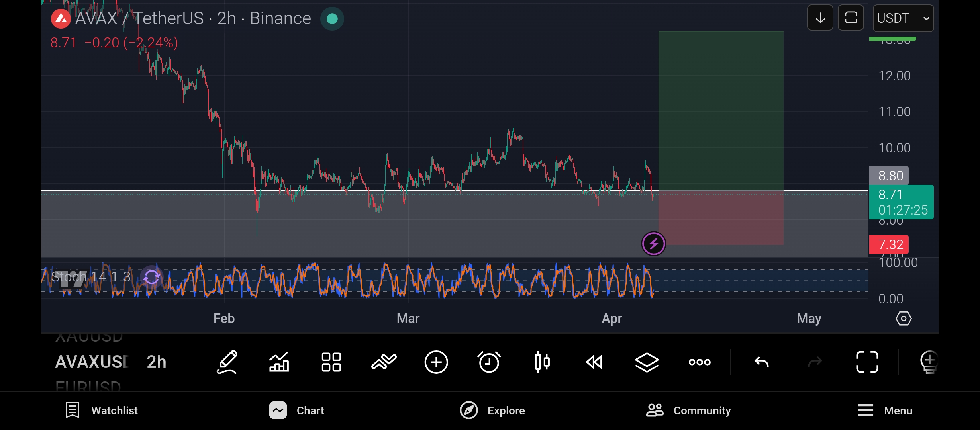Tap the rounded square screen-mode button
The width and height of the screenshot is (980, 430).
851,18
